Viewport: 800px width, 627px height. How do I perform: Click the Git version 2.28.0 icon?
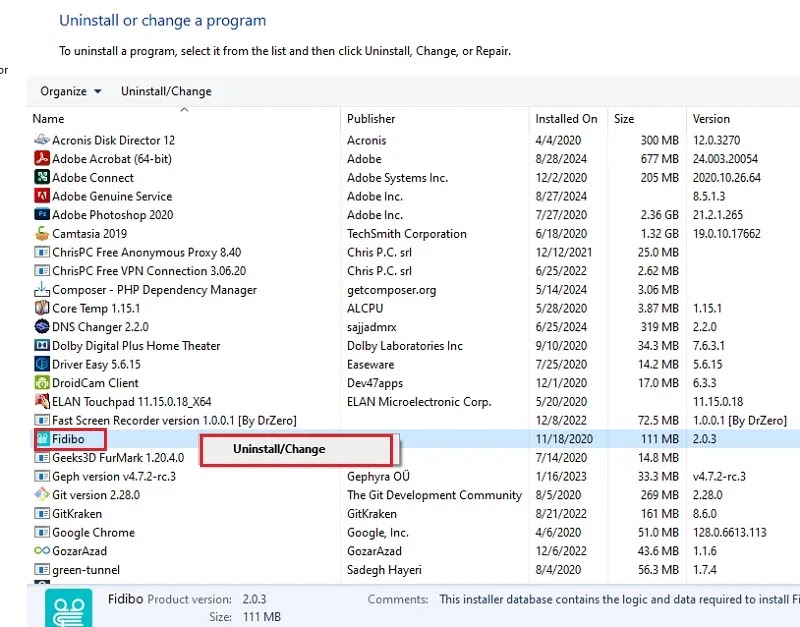tap(42, 495)
